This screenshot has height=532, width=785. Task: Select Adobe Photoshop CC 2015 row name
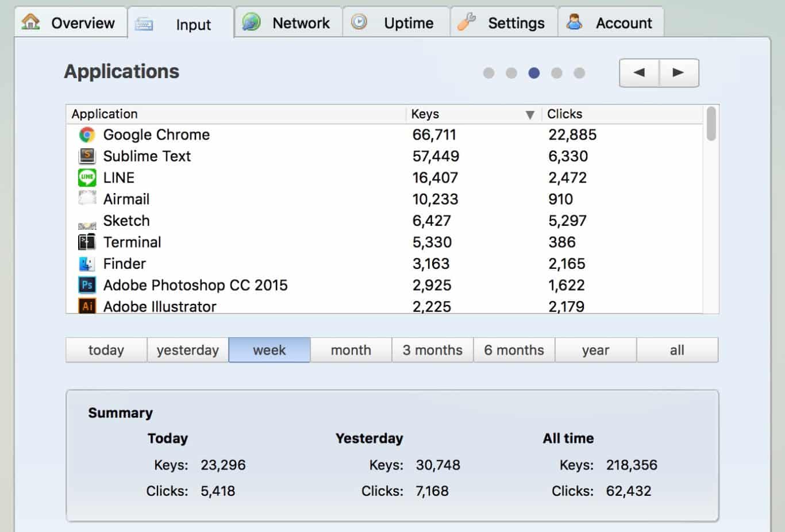click(x=195, y=285)
